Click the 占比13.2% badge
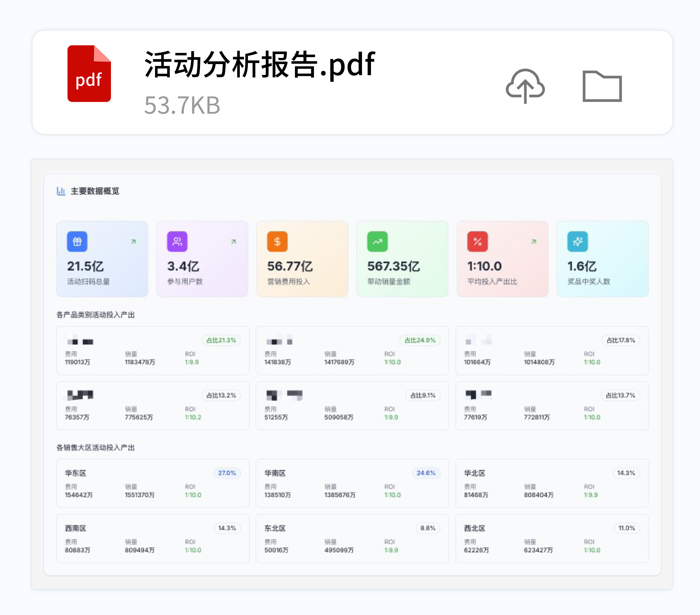Viewport: 700px width, 615px height. [x=221, y=395]
